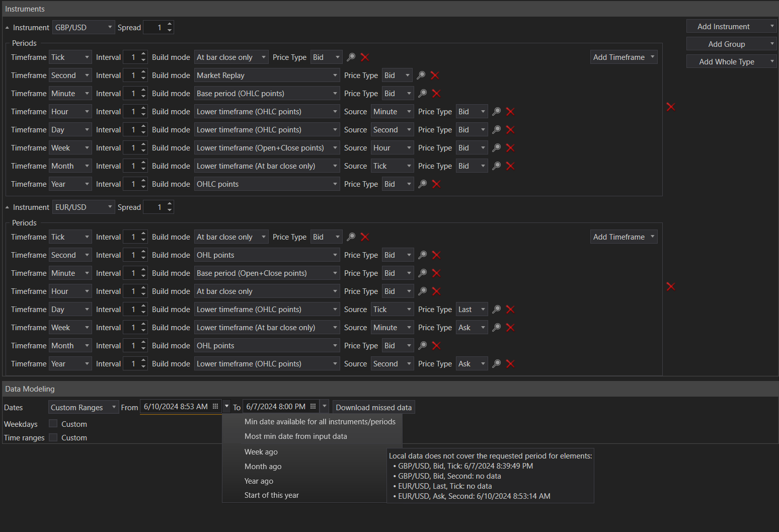Open the Custom Ranges dates dropdown
This screenshot has height=532, width=779.
coord(83,407)
